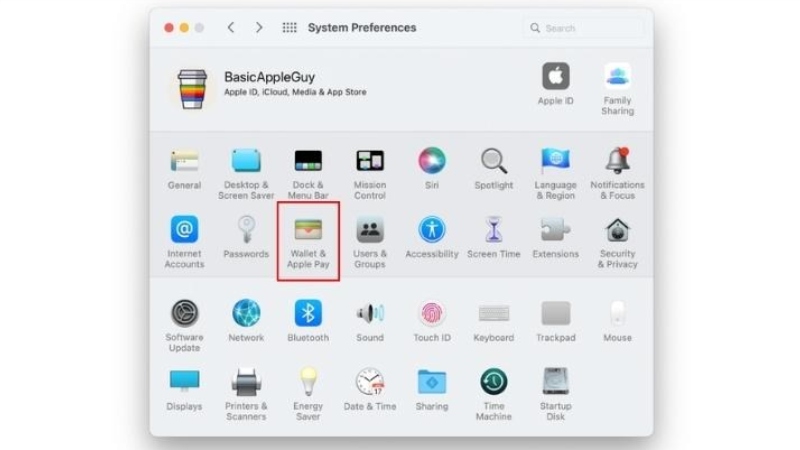Close the System Preferences window
This screenshot has width=800, height=450.
pyautogui.click(x=169, y=28)
